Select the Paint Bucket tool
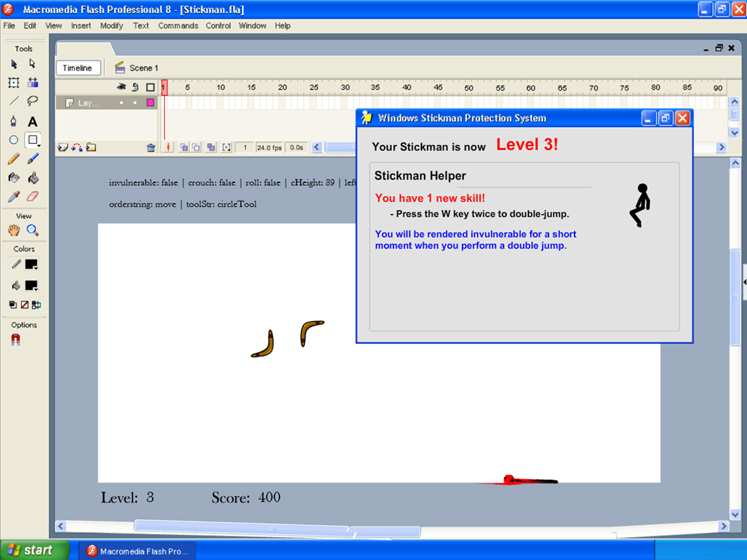This screenshot has height=560, width=747. (33, 178)
